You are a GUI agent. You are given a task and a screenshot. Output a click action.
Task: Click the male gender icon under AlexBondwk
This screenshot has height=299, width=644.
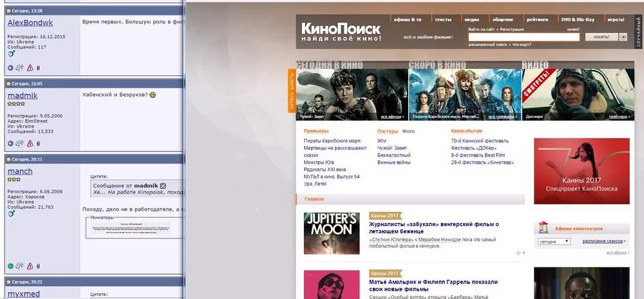click(11, 53)
